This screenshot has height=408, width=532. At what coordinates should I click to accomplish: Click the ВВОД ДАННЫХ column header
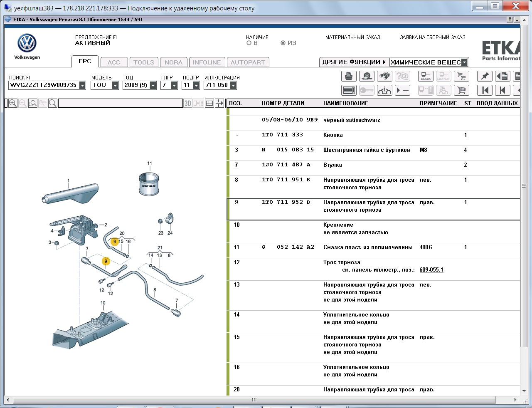pos(497,103)
